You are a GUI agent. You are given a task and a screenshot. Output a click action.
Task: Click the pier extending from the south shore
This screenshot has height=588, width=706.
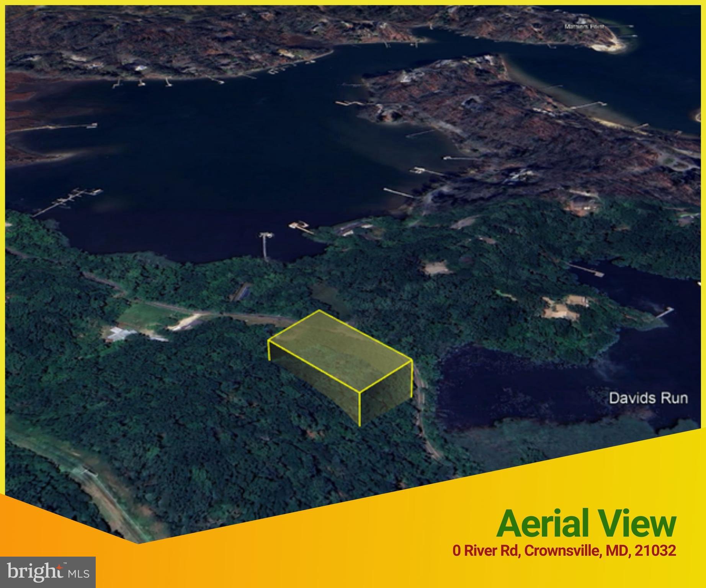tap(265, 247)
